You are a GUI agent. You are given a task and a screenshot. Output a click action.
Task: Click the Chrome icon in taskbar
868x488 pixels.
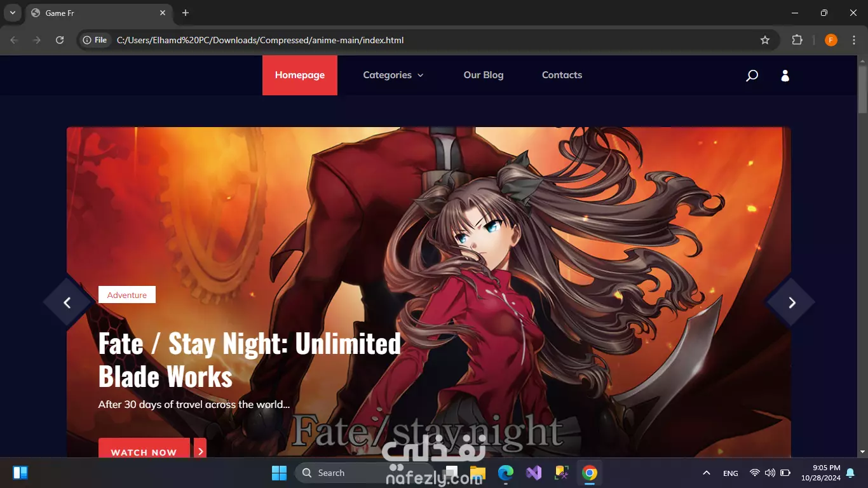[x=590, y=473]
